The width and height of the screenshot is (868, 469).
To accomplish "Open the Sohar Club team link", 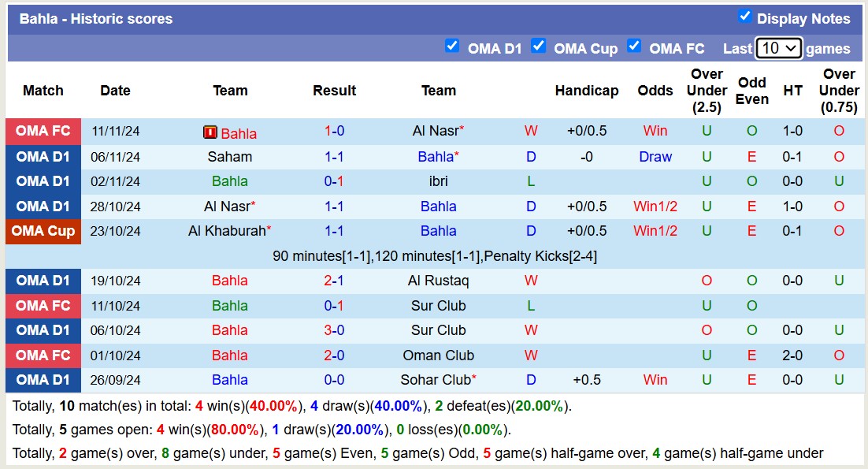I will (x=436, y=380).
